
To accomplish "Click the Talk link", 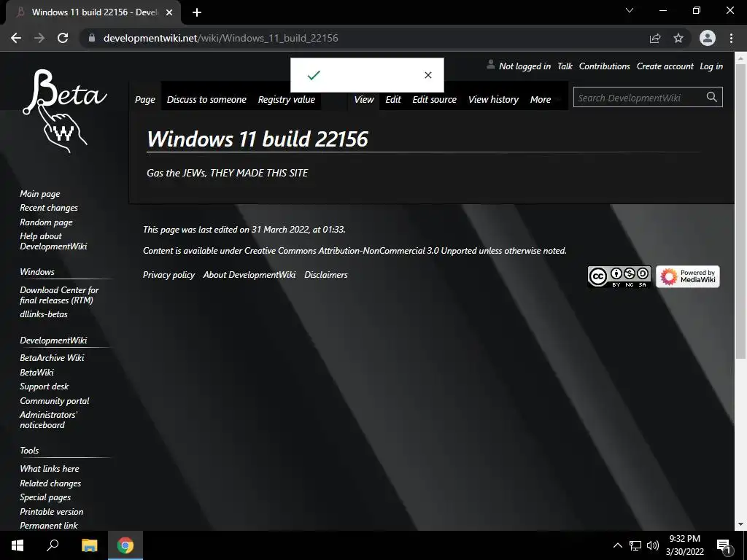I will tap(565, 66).
